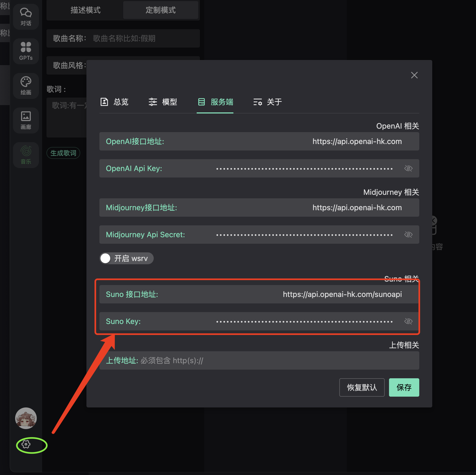Screen dimensions: 476x475
Task: Click the Suno 接口地址 input field
Action: [259, 294]
